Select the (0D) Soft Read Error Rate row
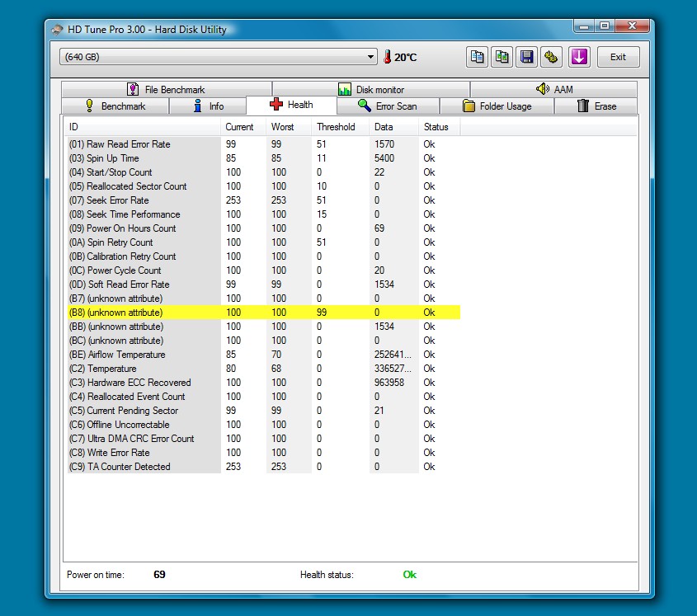Viewport: 697px width, 616px height. [264, 284]
